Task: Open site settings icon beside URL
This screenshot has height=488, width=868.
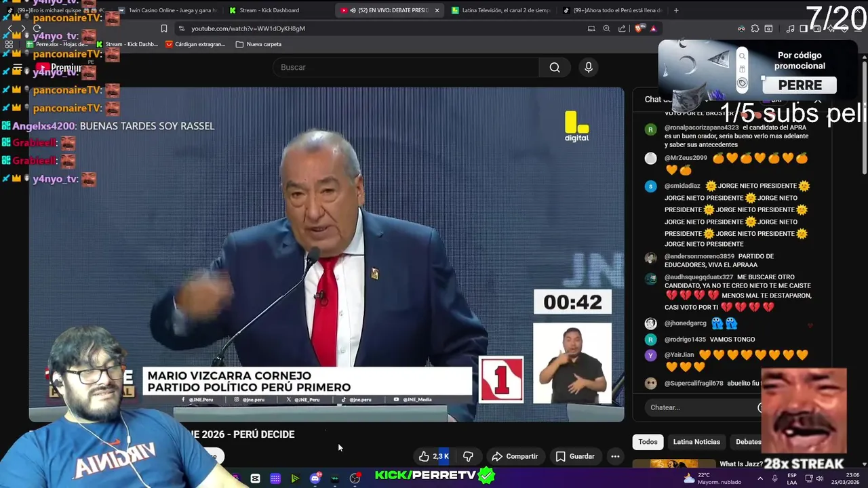Action: [x=181, y=28]
